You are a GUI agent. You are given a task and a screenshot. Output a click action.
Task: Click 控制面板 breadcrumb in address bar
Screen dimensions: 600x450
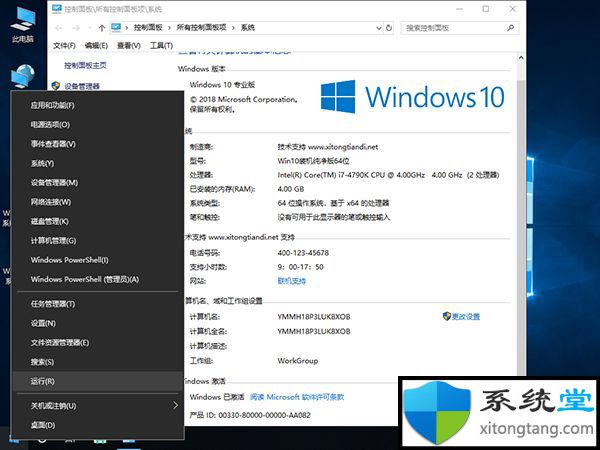pyautogui.click(x=148, y=28)
